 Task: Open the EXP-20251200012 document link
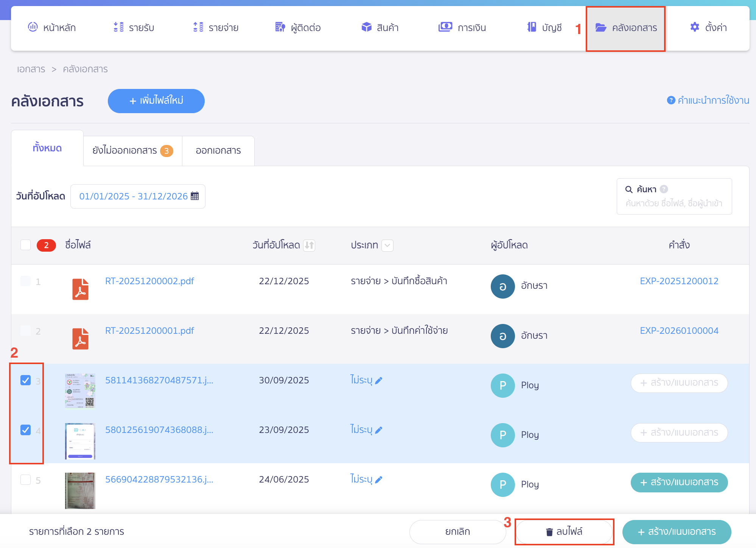[x=679, y=281]
